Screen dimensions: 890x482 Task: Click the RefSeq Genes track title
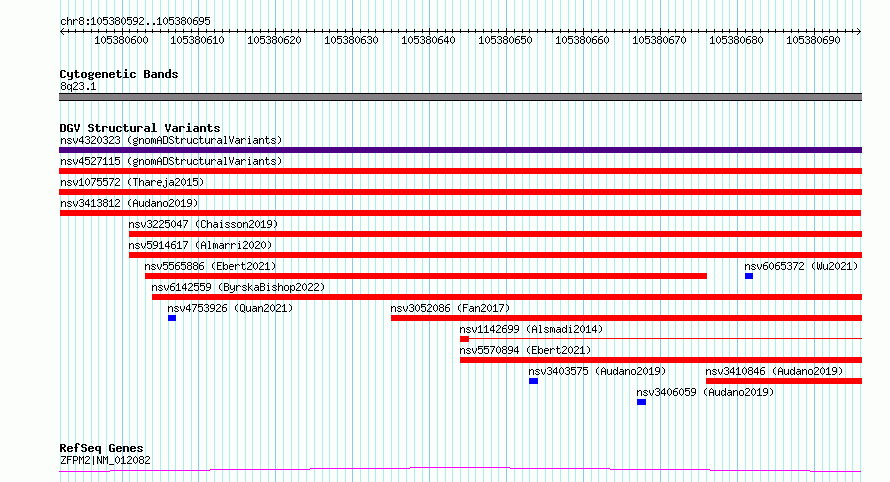pyautogui.click(x=101, y=449)
